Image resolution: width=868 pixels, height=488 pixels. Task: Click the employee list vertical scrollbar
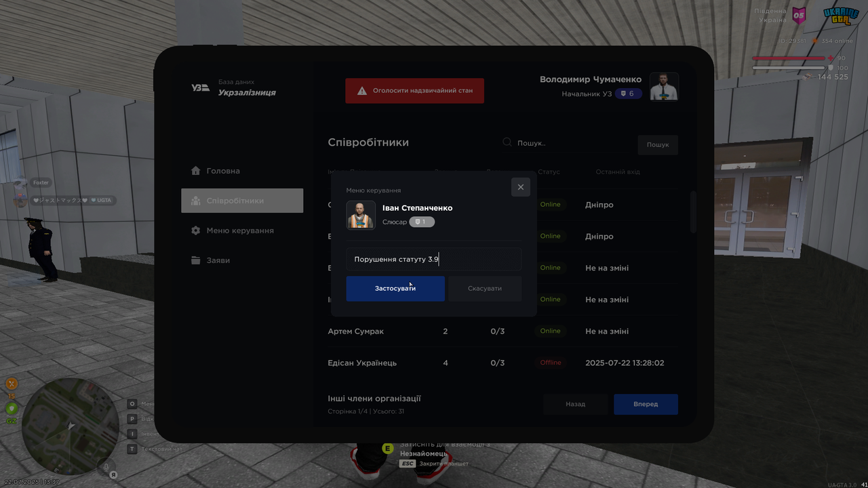click(693, 211)
